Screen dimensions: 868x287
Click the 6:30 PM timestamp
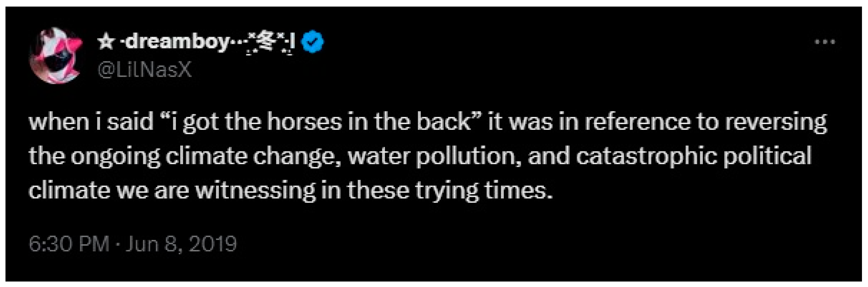pos(69,243)
